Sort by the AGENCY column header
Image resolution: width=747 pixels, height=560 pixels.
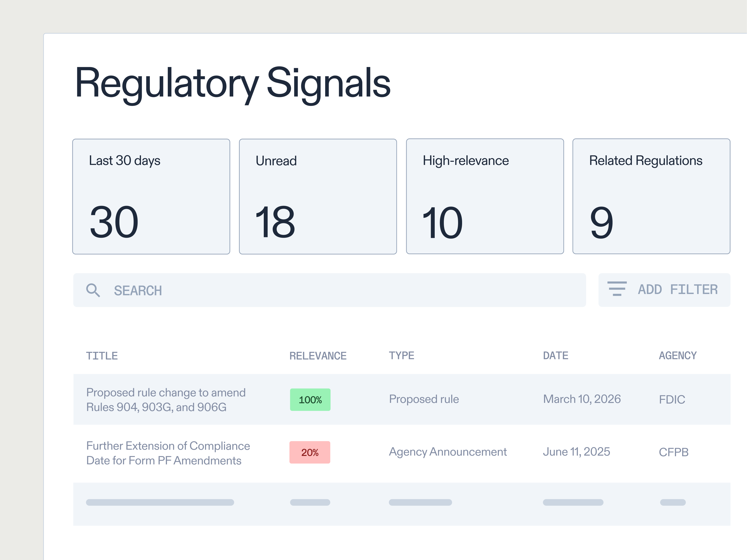coord(677,355)
